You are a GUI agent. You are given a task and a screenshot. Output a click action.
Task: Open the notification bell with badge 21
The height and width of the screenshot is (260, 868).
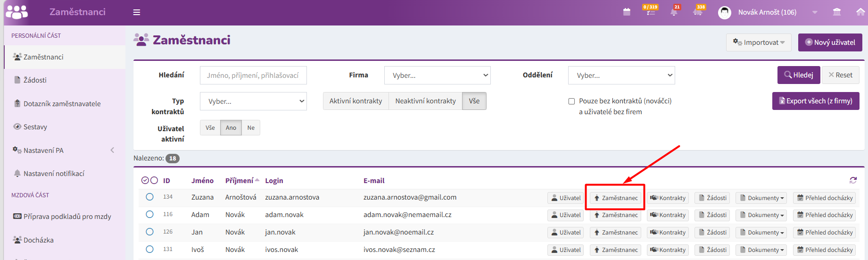click(x=674, y=11)
